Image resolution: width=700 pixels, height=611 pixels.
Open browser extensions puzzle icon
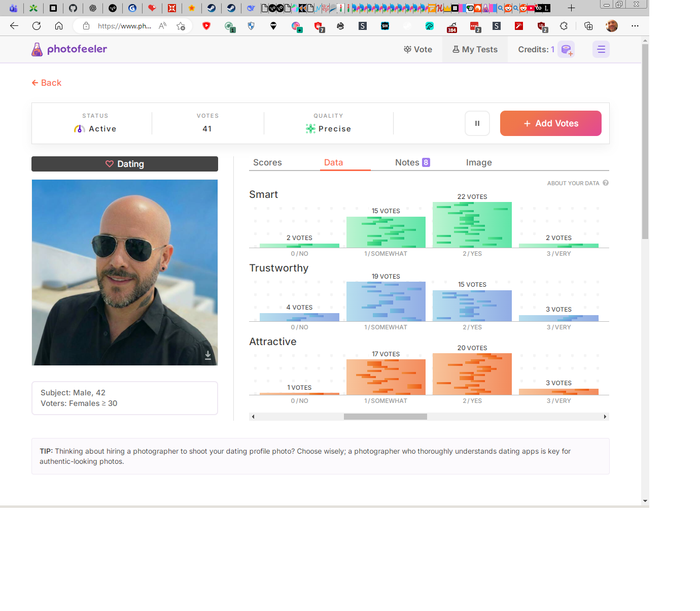[x=564, y=26]
